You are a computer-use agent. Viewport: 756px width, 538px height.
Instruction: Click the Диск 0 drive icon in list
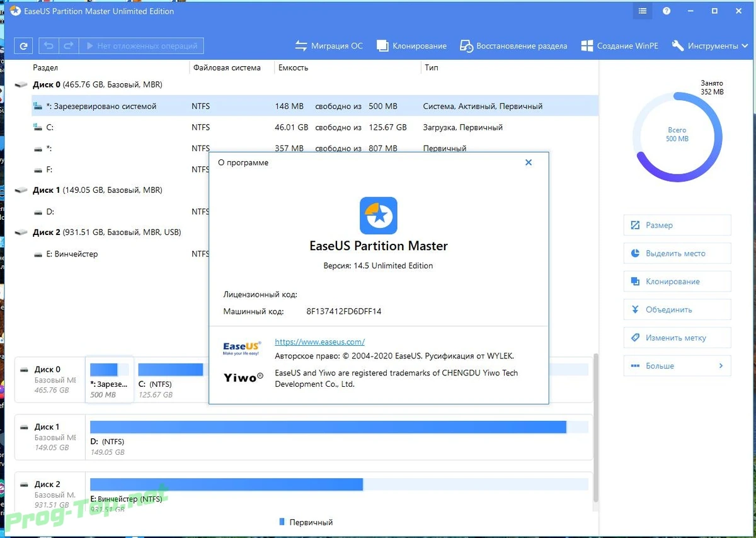click(21, 84)
